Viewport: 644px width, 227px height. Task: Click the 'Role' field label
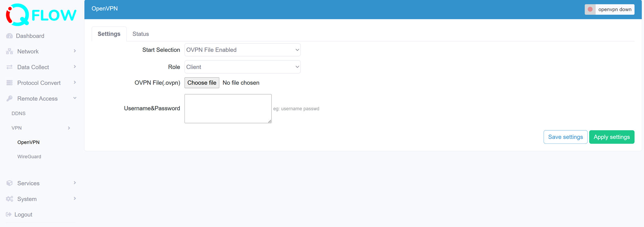(x=174, y=67)
